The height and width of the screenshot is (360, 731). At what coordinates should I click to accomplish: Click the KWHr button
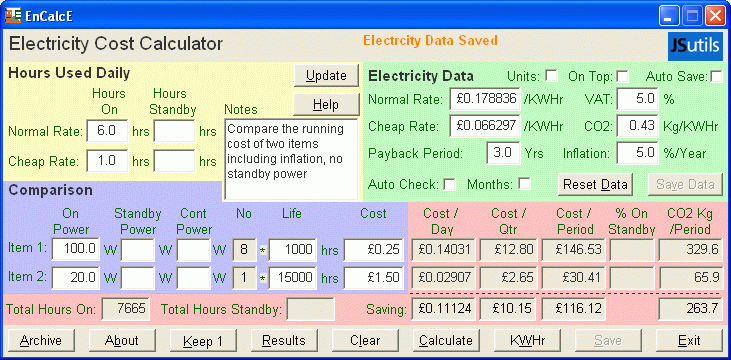click(527, 340)
